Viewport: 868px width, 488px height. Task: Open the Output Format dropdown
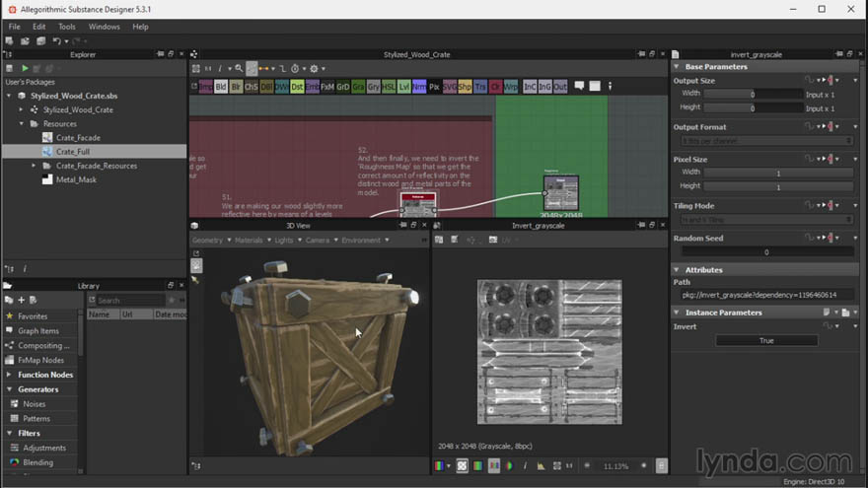pos(766,141)
